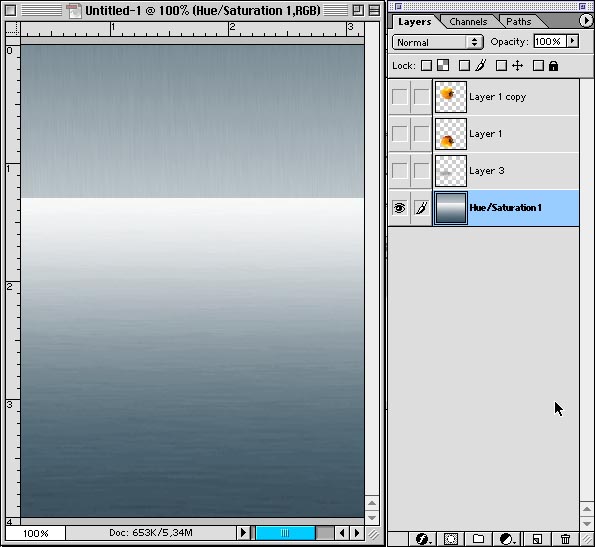
Task: Toggle link box for Layer 3
Action: pyautogui.click(x=421, y=171)
